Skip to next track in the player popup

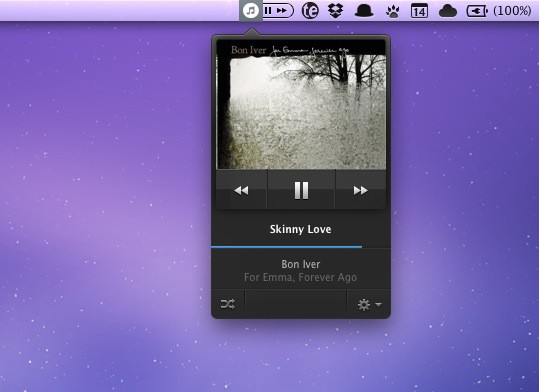[x=361, y=190]
